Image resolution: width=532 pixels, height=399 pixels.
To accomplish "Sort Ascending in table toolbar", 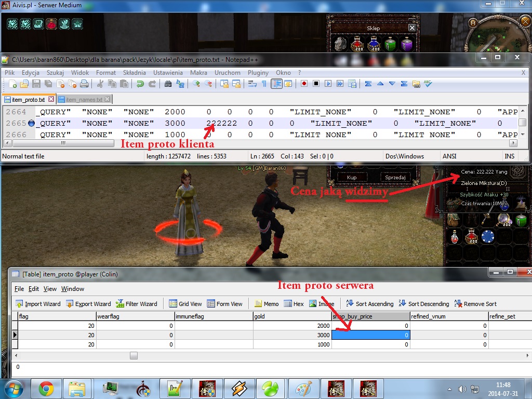I will tap(369, 303).
